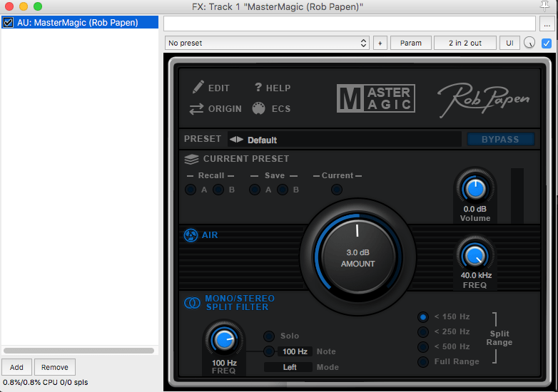The height and width of the screenshot is (392, 558).
Task: Click Save A button
Action: click(255, 190)
